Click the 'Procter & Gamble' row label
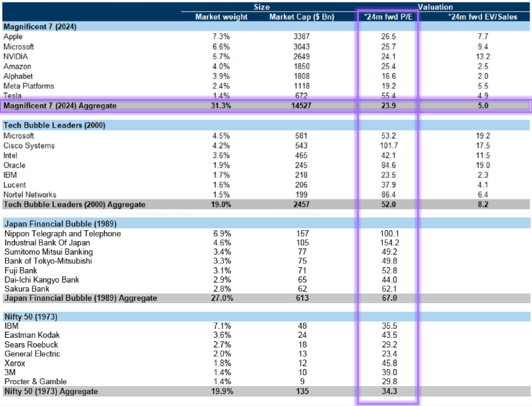This screenshot has height=406, width=532. [x=36, y=381]
